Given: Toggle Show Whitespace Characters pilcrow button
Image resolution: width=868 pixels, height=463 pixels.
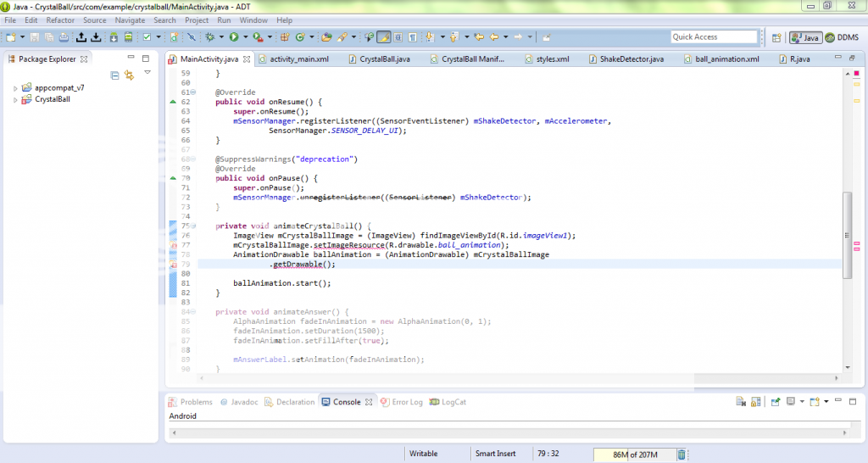Looking at the screenshot, I should (x=412, y=37).
